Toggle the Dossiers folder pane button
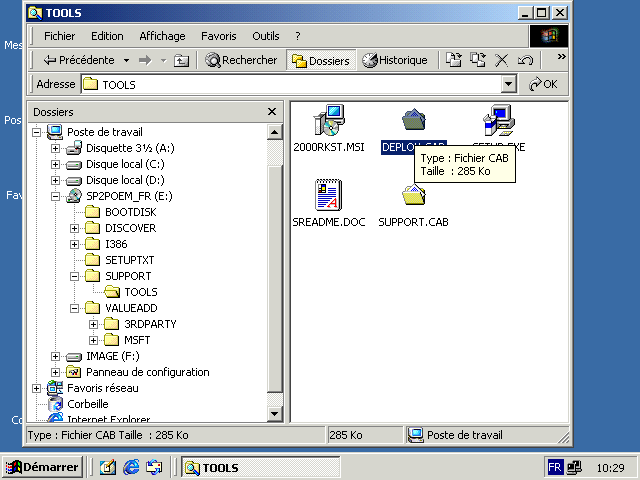The width and height of the screenshot is (640, 480). [x=320, y=60]
